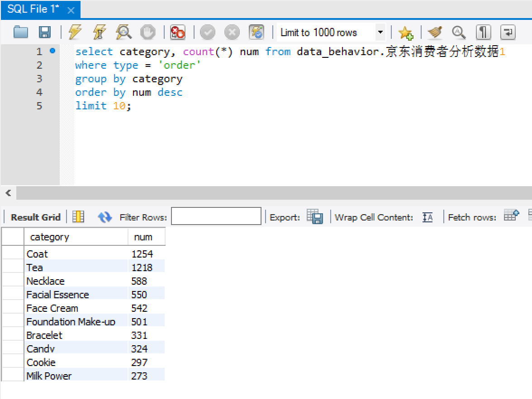532x399 pixels.
Task: Toggle stop-on-error script execution icon
Action: coord(177,32)
